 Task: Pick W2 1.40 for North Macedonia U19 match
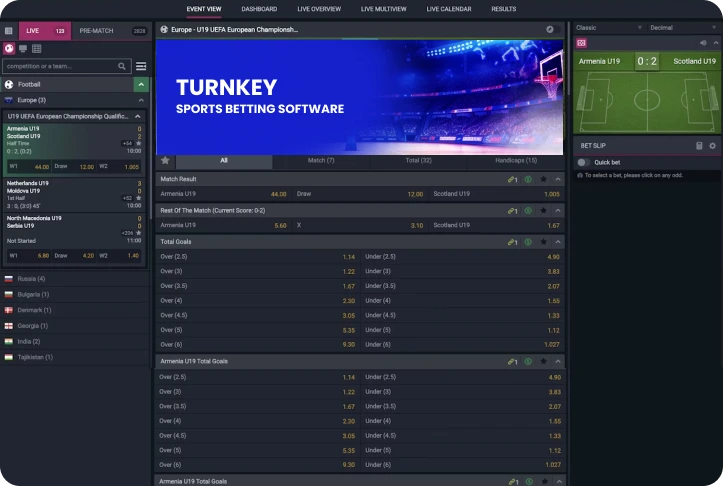(119, 256)
